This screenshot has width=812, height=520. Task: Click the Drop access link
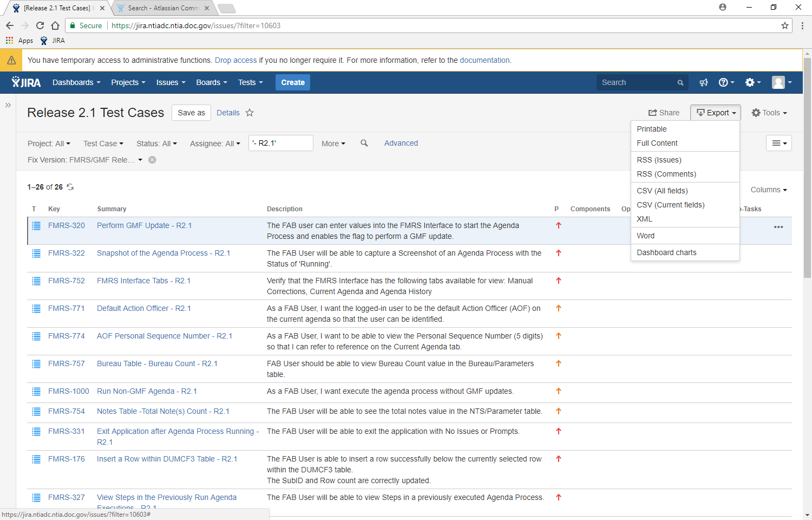(235, 60)
